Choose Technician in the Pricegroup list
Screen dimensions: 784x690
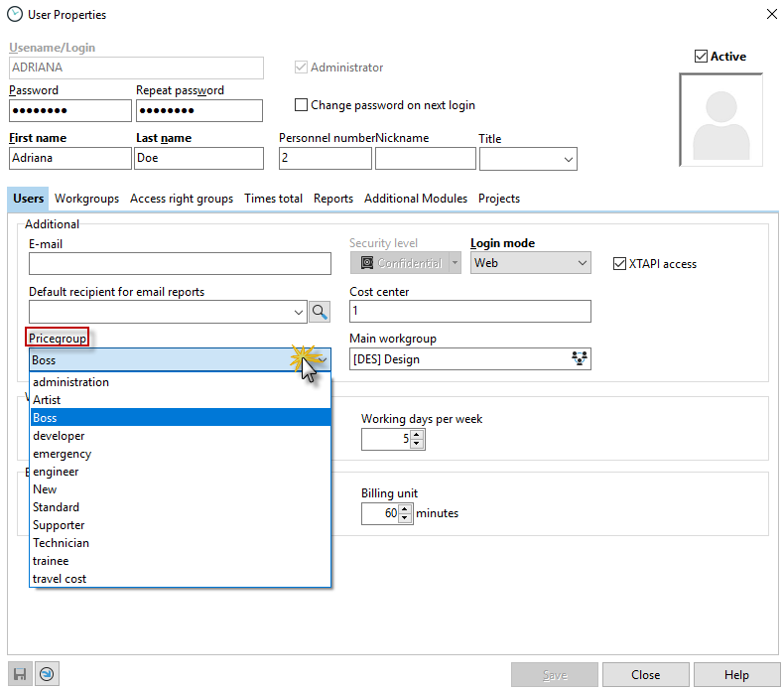[x=61, y=543]
